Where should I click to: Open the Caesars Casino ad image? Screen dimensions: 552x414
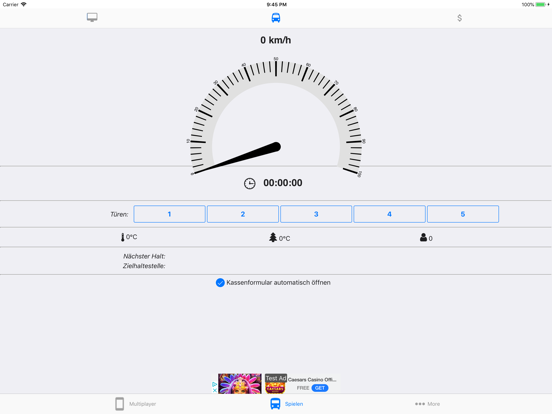pyautogui.click(x=240, y=383)
